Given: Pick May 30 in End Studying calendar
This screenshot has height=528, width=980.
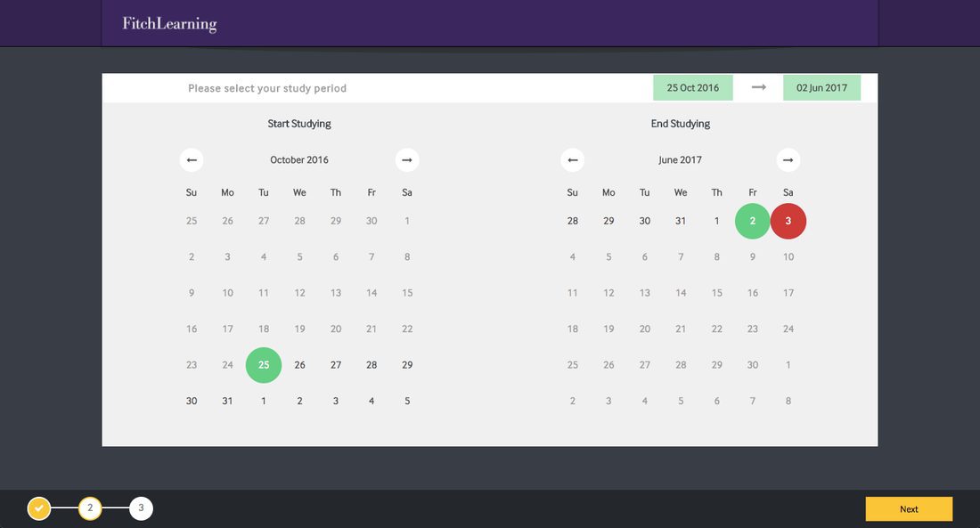Looking at the screenshot, I should tap(645, 221).
